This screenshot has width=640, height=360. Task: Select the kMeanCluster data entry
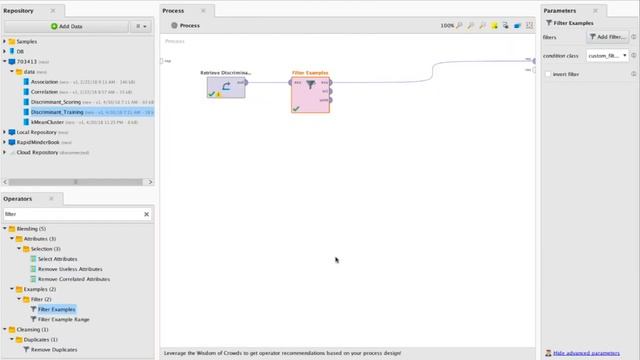(47, 122)
